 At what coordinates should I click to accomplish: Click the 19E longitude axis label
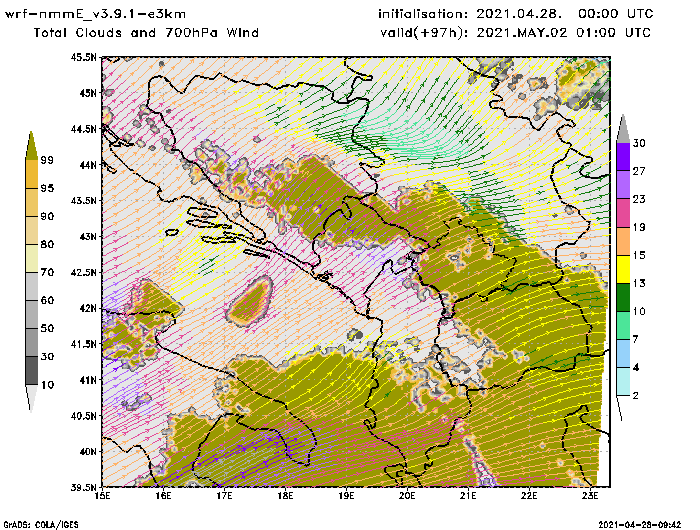[346, 496]
